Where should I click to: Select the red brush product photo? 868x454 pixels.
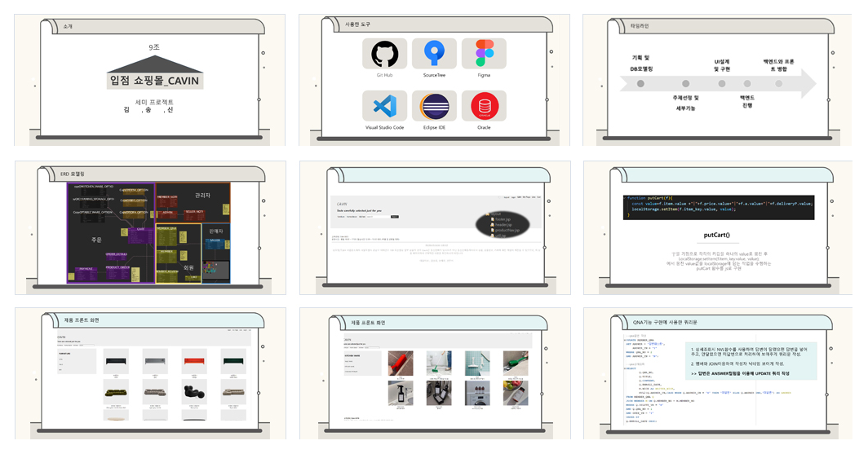401,364
